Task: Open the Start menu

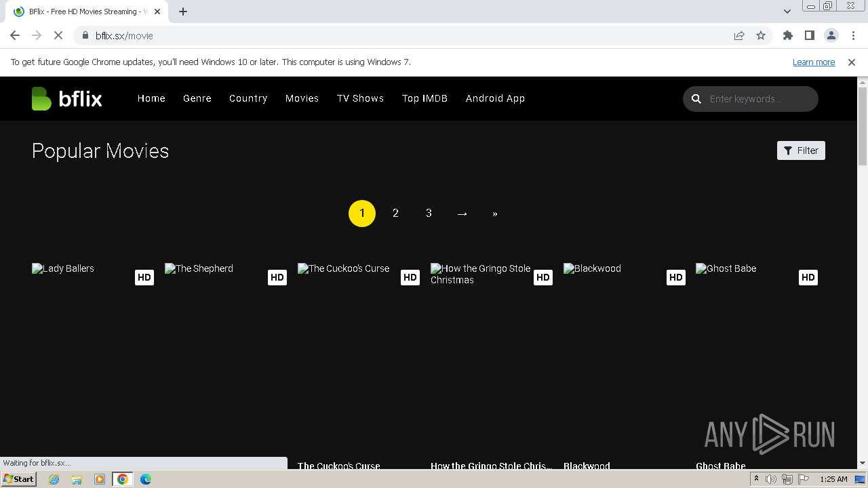Action: [x=19, y=479]
